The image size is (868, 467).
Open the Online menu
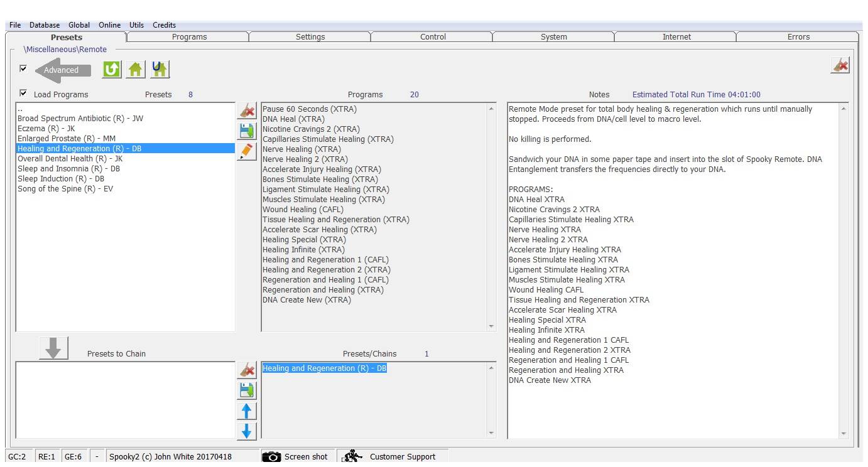click(110, 25)
